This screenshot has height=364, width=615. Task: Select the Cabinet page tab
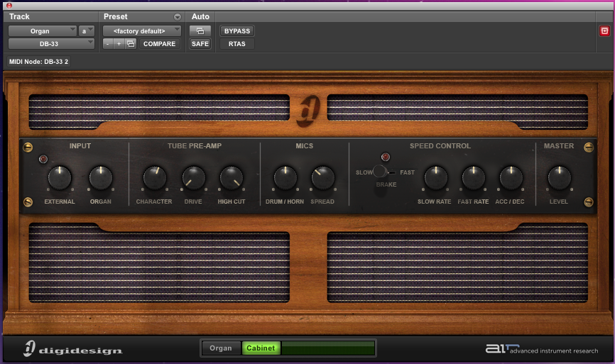pos(261,348)
